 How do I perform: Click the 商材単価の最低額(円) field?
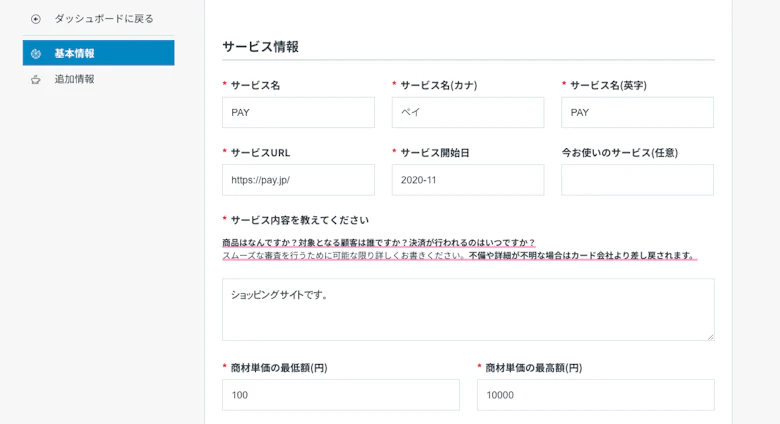[x=340, y=395]
